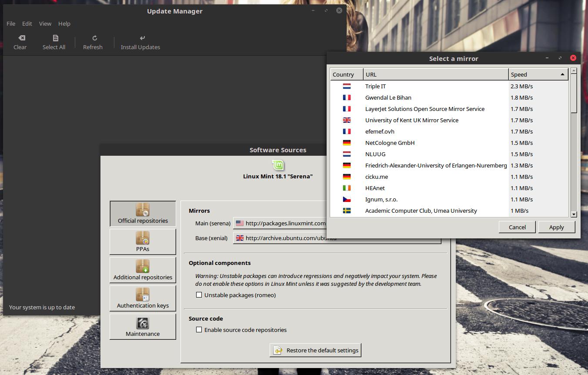Click the Netherlands flag beside NLUUG

(347, 154)
